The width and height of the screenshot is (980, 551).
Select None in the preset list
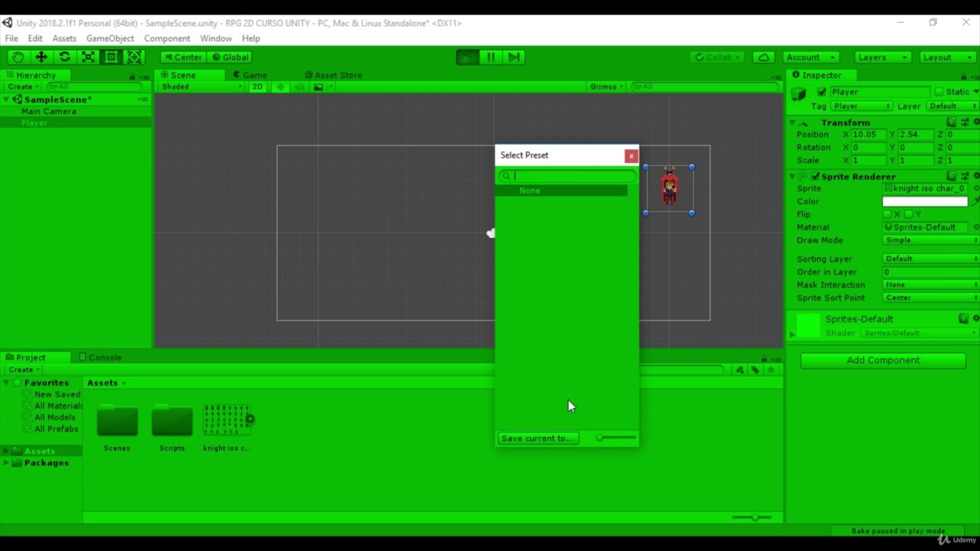[561, 191]
